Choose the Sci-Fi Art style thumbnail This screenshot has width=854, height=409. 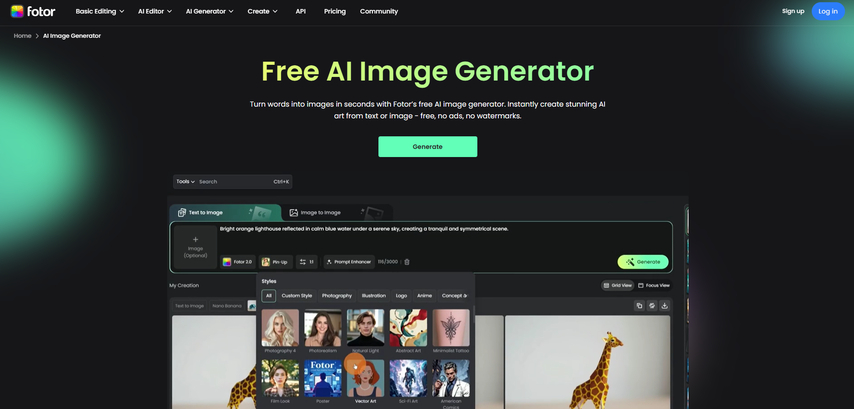[x=408, y=379]
